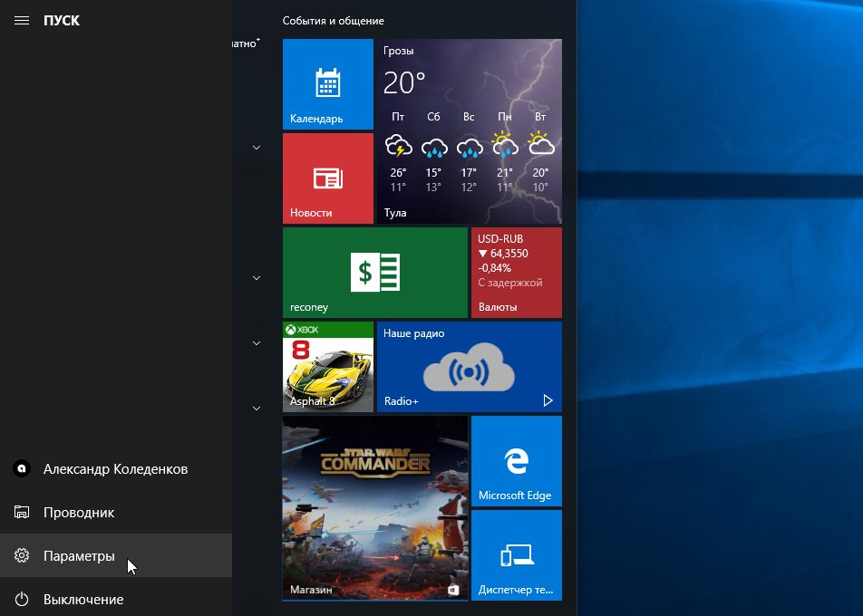Open USD-RUB Валюты currency tile
The image size is (863, 616).
[x=516, y=272]
